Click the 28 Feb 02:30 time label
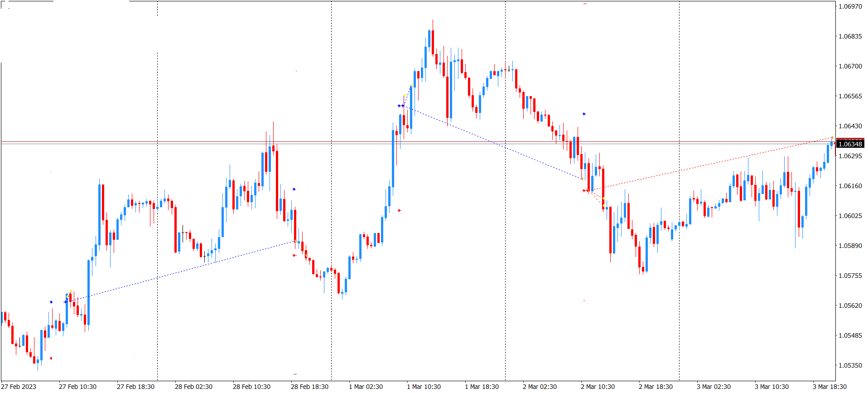868x393 pixels. (193, 387)
